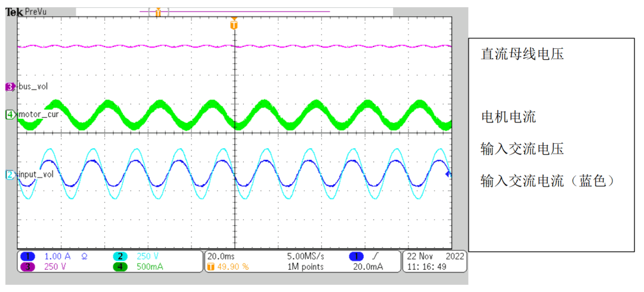644x292 pixels.
Task: Select the channel 4 motor_cur marker
Action: pyautogui.click(x=10, y=114)
